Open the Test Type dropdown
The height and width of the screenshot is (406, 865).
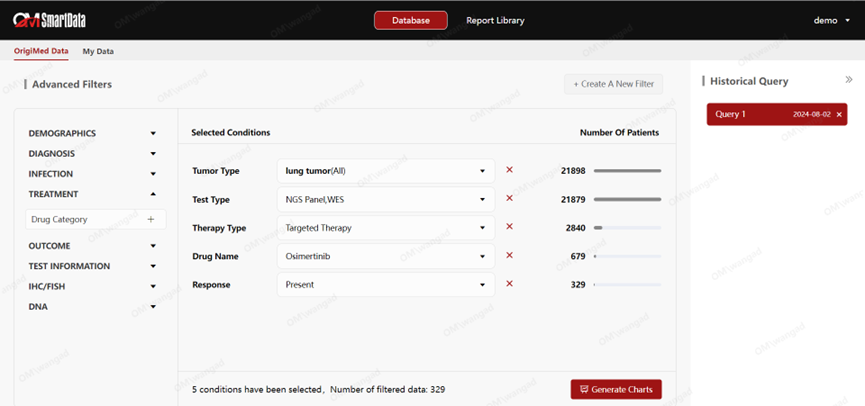point(386,200)
